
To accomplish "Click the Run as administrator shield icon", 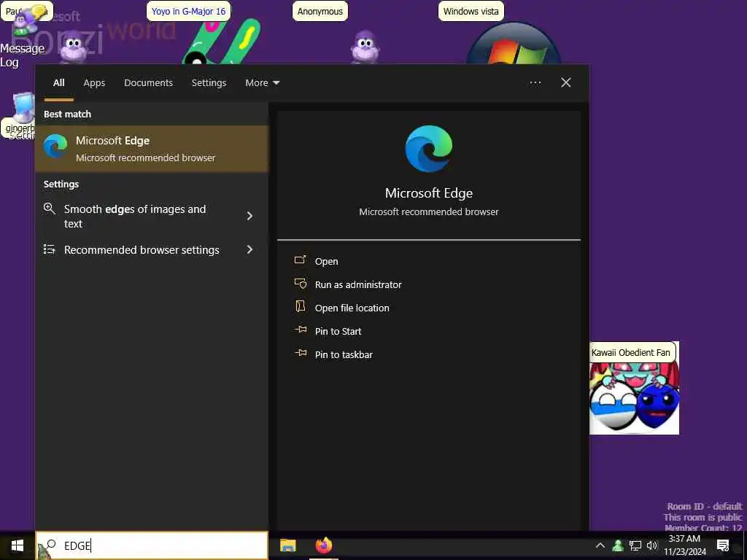I will pos(300,284).
